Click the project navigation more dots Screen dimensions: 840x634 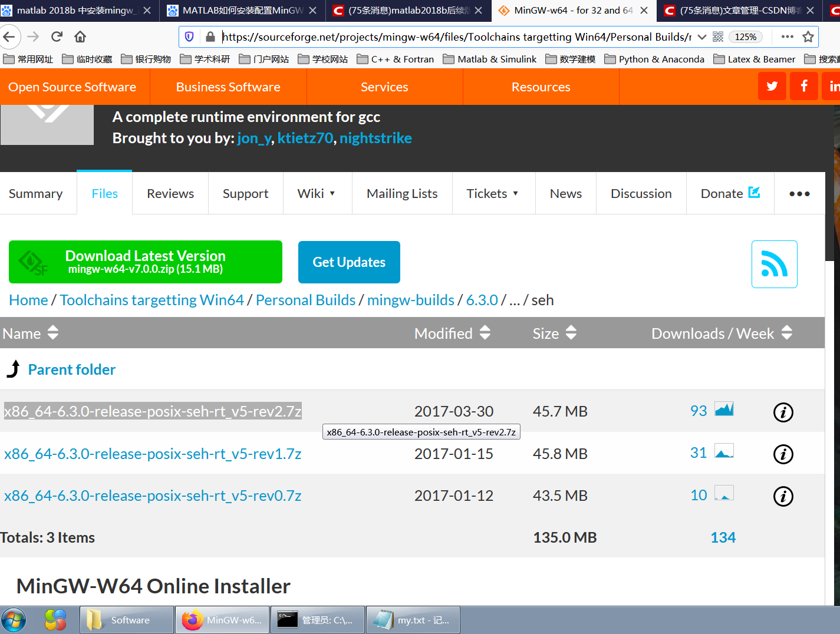pyautogui.click(x=799, y=193)
